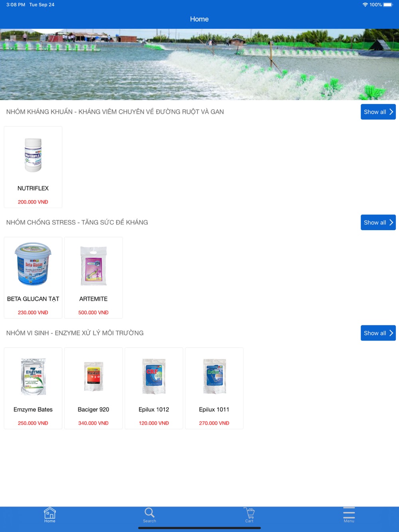The image size is (399, 532).
Task: Show all anti-stress group products
Action: (378, 223)
